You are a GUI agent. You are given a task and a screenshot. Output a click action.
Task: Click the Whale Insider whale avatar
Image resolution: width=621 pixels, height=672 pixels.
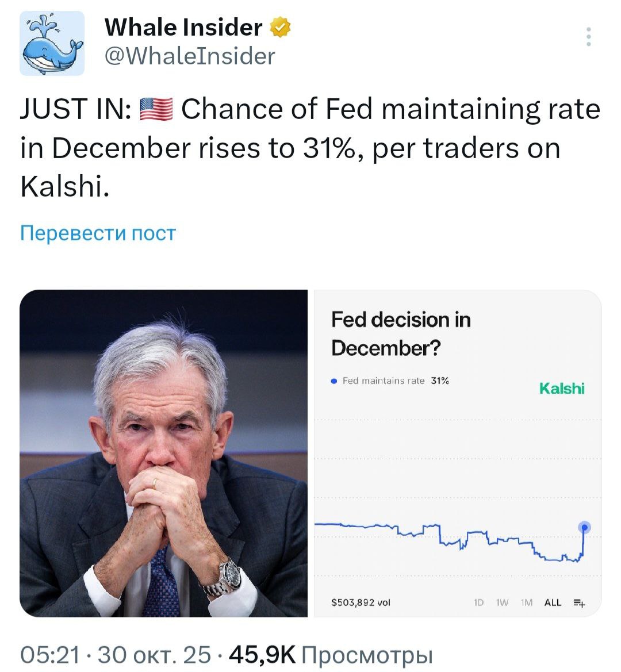[52, 44]
